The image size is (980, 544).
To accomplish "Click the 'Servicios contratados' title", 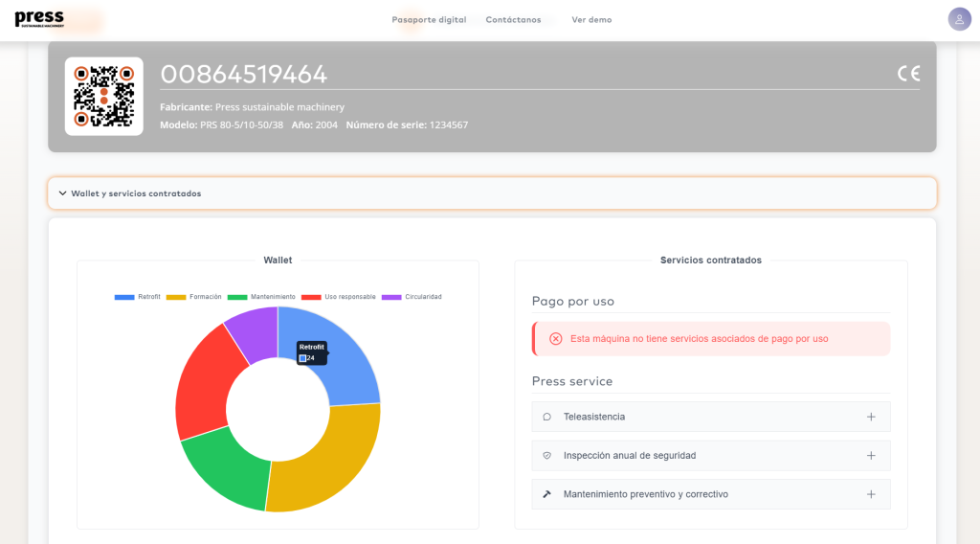I will 711,261.
